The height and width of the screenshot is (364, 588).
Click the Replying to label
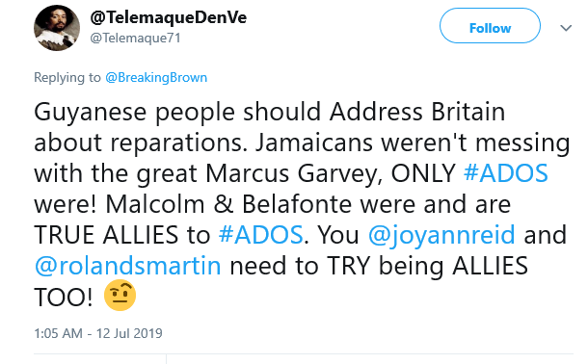pyautogui.click(x=67, y=77)
